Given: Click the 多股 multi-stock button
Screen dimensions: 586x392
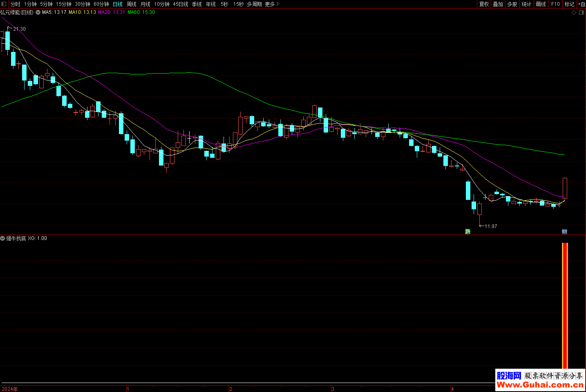Looking at the screenshot, I should point(512,4).
